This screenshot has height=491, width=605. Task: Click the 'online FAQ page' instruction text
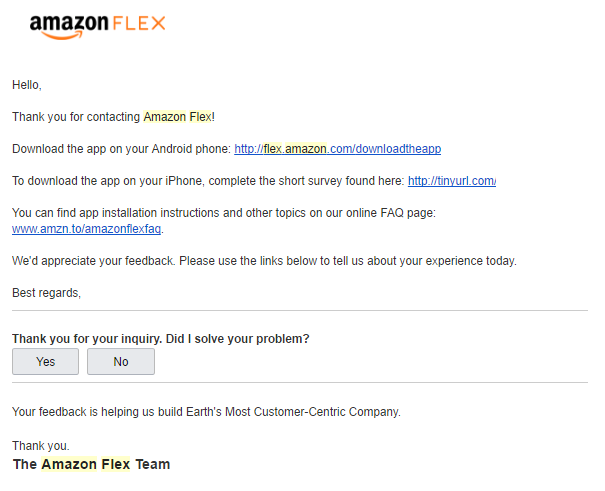point(224,213)
